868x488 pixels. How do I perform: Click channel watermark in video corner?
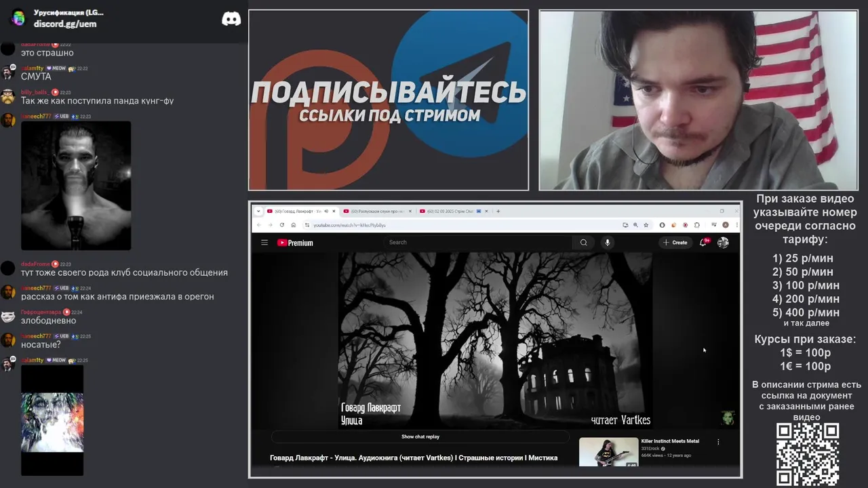tap(728, 418)
